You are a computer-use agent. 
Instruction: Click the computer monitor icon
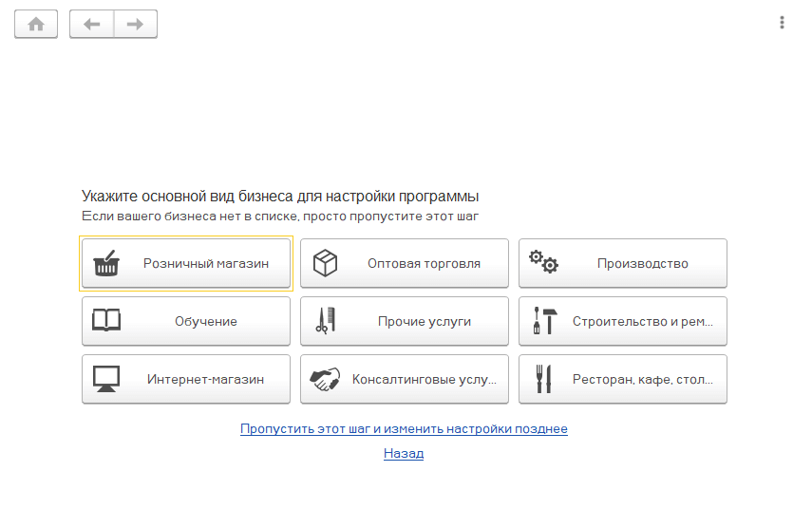pos(106,379)
